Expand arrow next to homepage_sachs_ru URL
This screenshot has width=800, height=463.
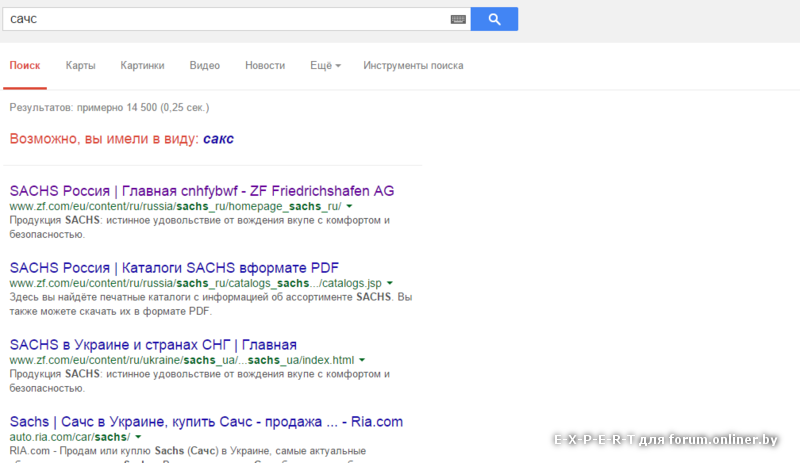click(349, 206)
